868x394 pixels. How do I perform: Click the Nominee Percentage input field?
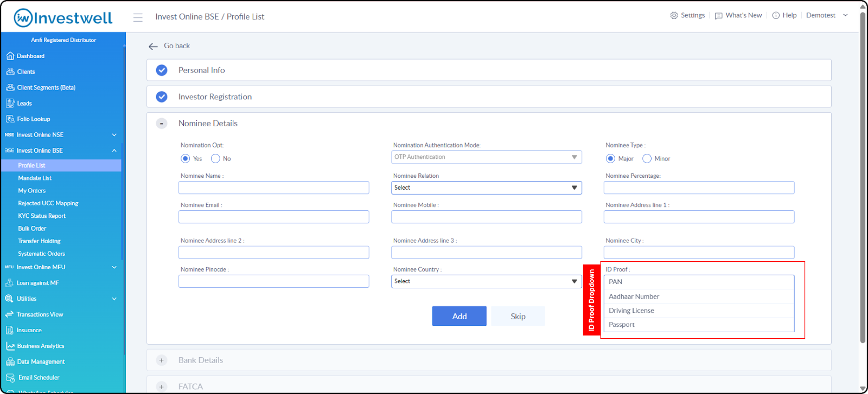(699, 188)
